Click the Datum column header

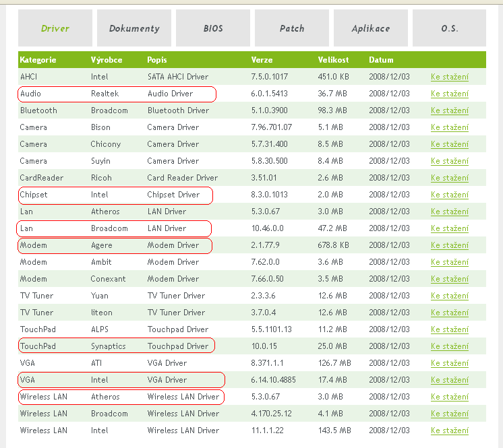(x=381, y=60)
